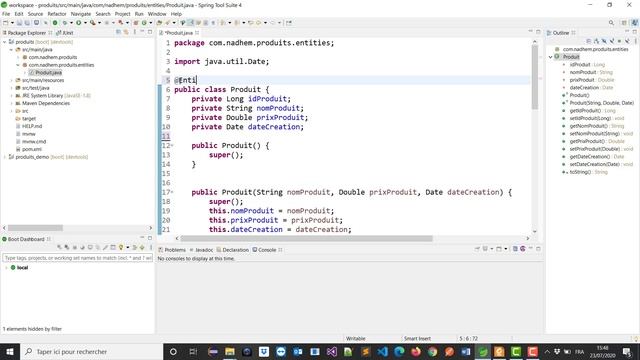
Task: Click in the Boot Dashboard filter field
Action: point(78,258)
